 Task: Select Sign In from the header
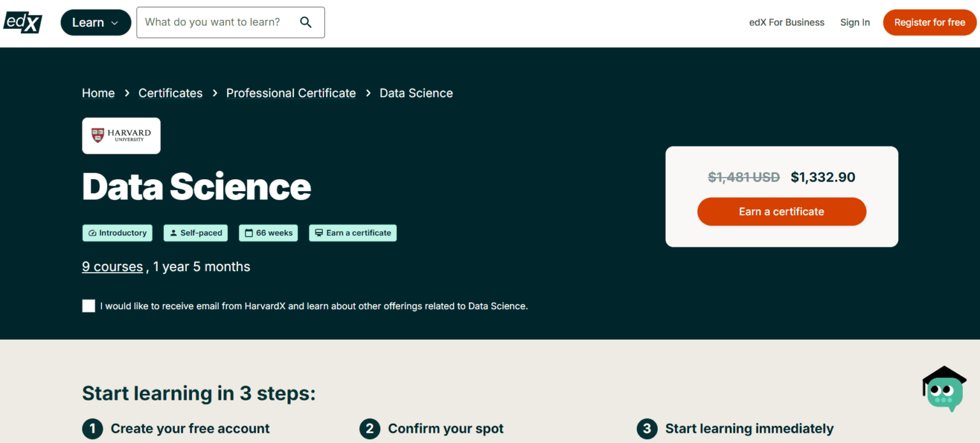855,22
